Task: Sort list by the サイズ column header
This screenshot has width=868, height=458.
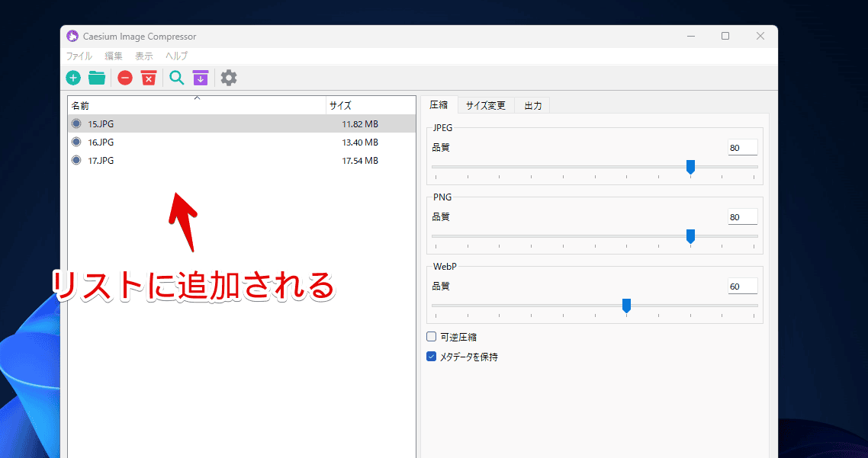Action: [371, 106]
